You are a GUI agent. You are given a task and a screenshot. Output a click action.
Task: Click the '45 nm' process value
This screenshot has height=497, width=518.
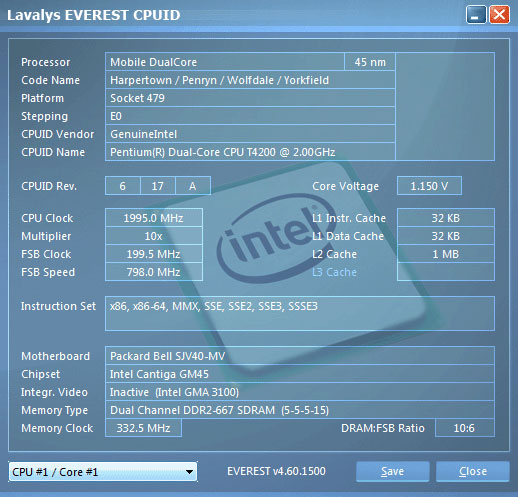click(370, 62)
